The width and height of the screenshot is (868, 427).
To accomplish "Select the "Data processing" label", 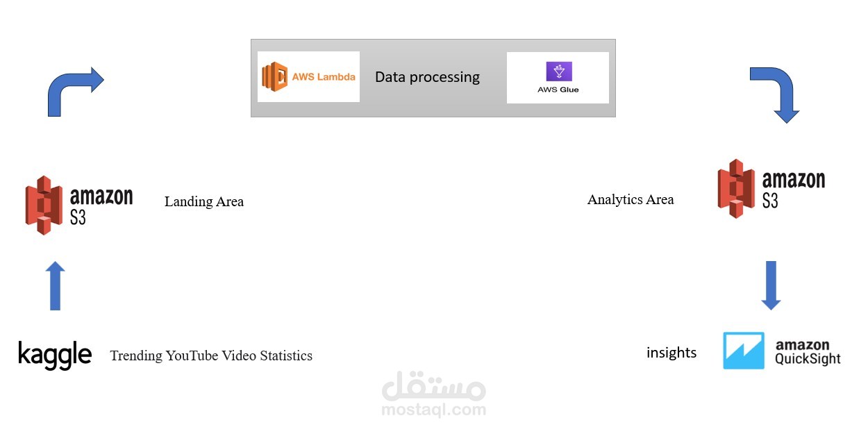I will click(x=427, y=77).
